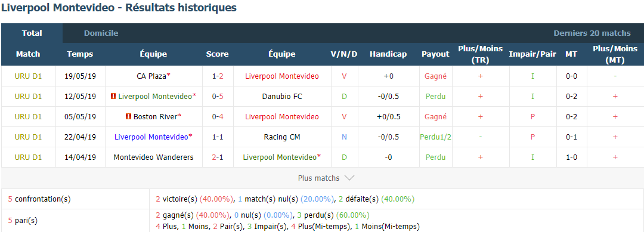This screenshot has height=232, width=644.
Task: Click the chevron arrow beside Plus matchs
Action: (349, 178)
